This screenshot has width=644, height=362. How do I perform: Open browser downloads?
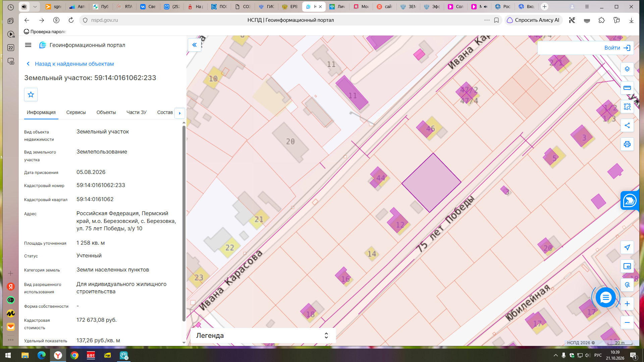(x=631, y=20)
